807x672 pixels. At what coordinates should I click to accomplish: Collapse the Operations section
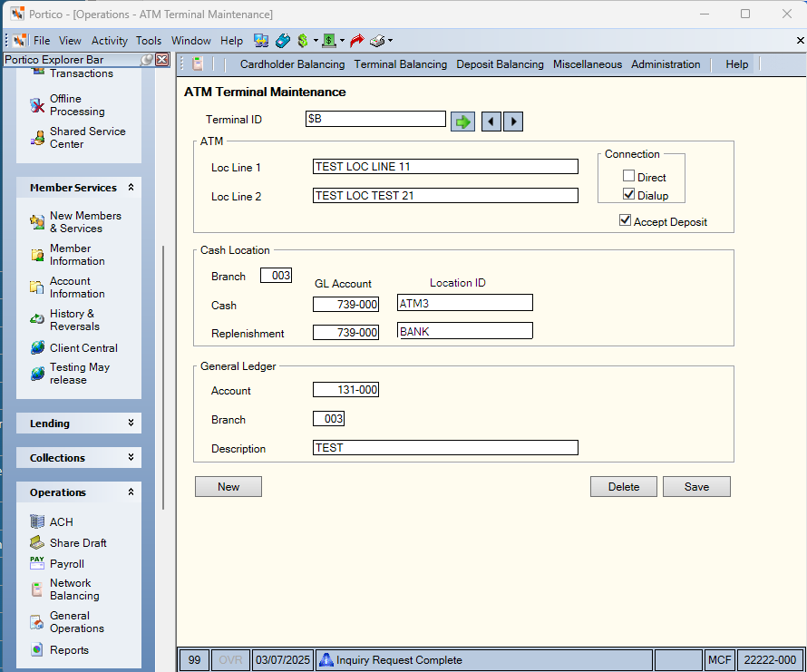(x=131, y=492)
